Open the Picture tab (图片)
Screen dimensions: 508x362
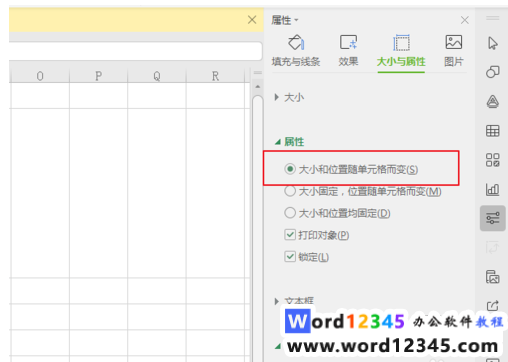pos(454,50)
